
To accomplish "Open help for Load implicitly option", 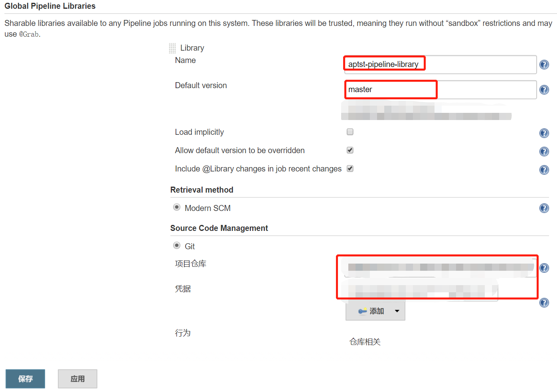I will (x=544, y=133).
